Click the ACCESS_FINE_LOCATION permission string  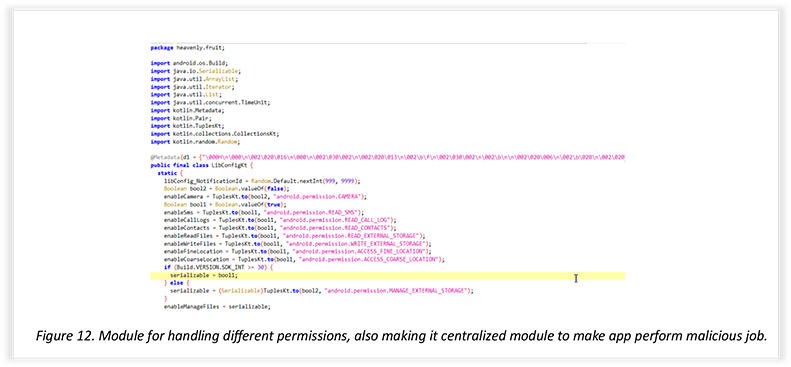click(359, 251)
